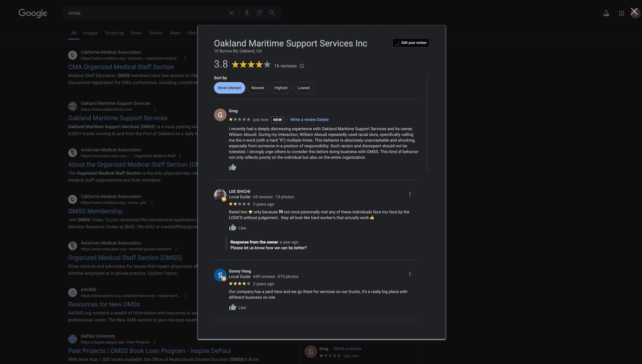Sort reviews by Newest
The width and height of the screenshot is (642, 364).
coord(258,88)
